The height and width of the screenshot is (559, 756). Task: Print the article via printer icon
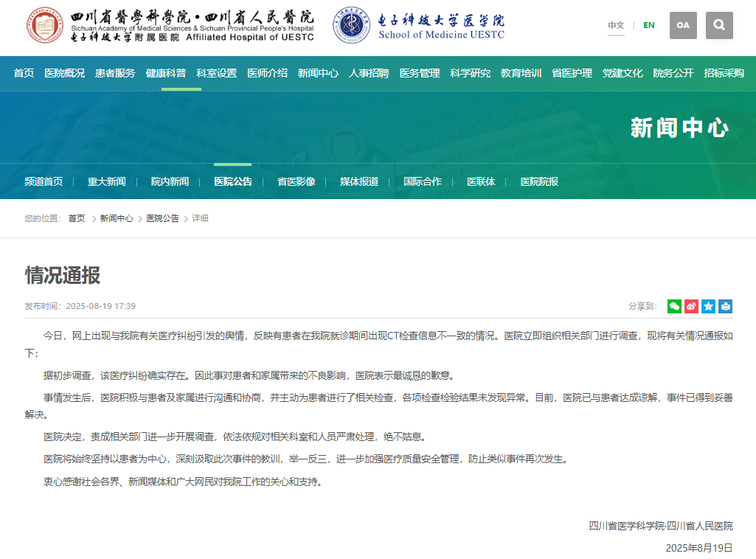point(726,306)
